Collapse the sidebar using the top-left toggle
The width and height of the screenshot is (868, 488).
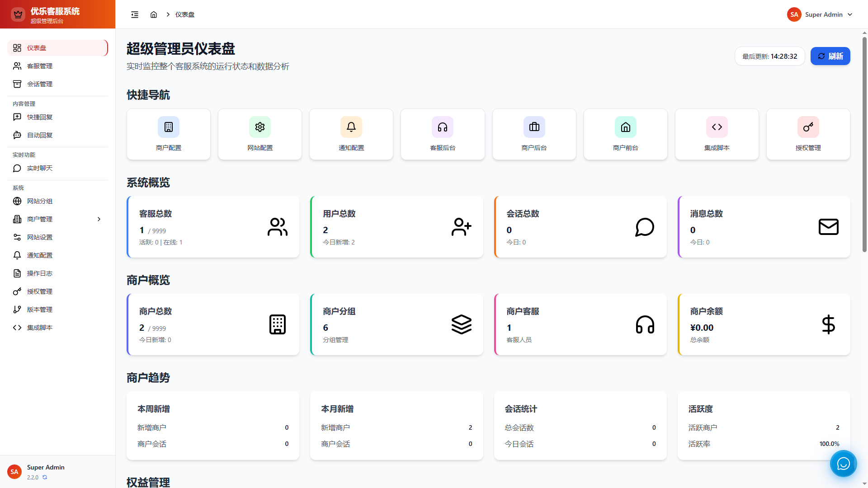pyautogui.click(x=134, y=14)
